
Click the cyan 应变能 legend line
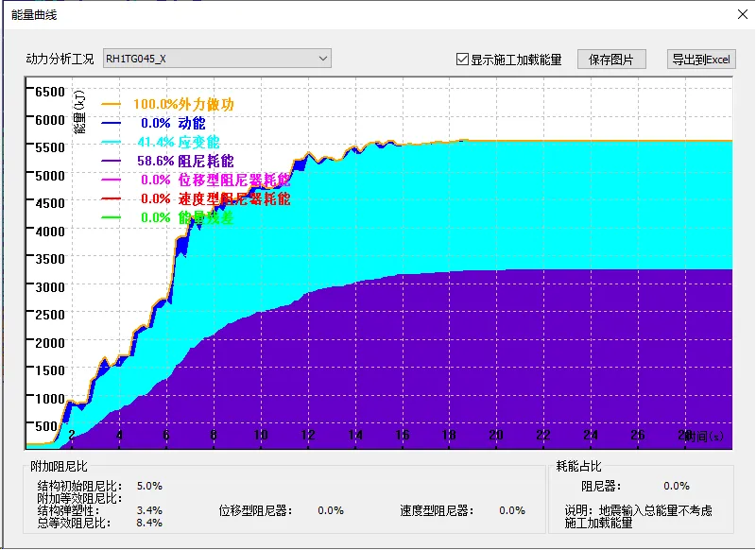click(111, 142)
